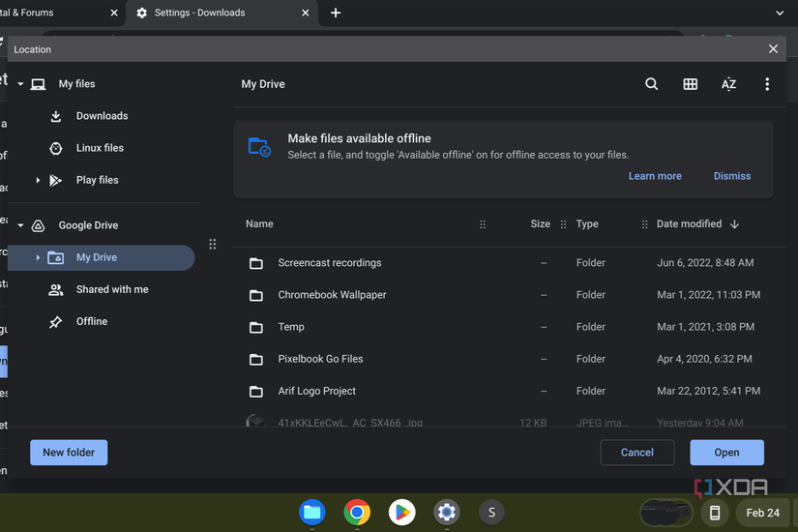Select the Arif Logo Project folder name
The width and height of the screenshot is (798, 532).
click(x=316, y=392)
